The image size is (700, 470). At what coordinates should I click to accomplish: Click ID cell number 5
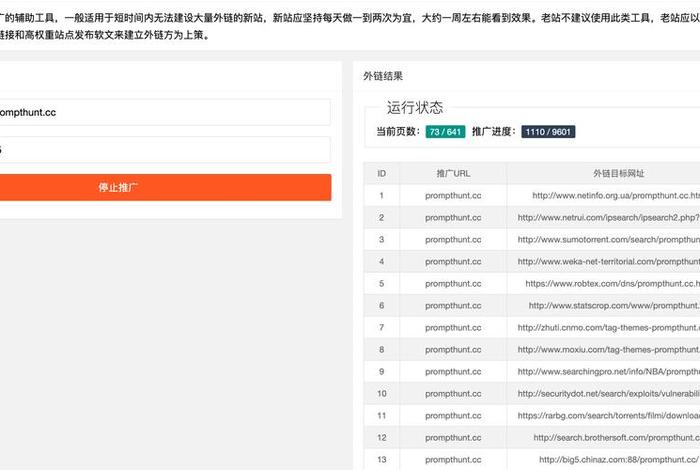click(382, 283)
